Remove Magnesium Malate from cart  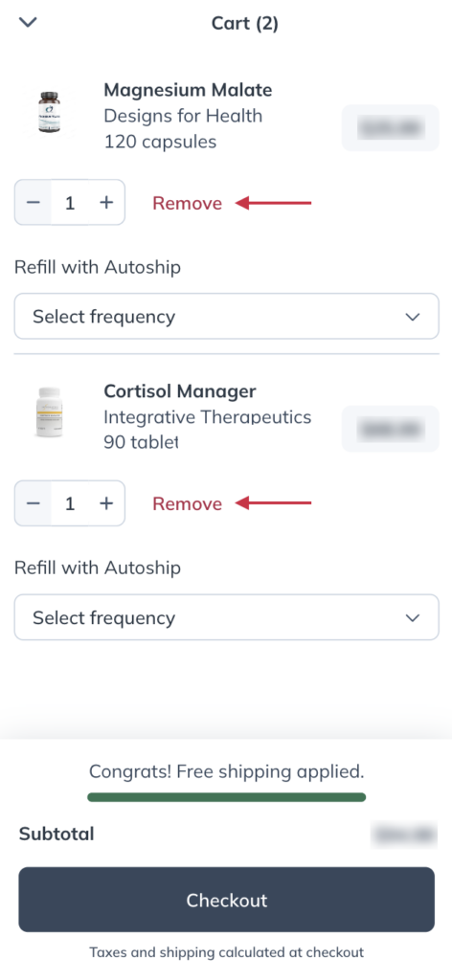(x=187, y=203)
